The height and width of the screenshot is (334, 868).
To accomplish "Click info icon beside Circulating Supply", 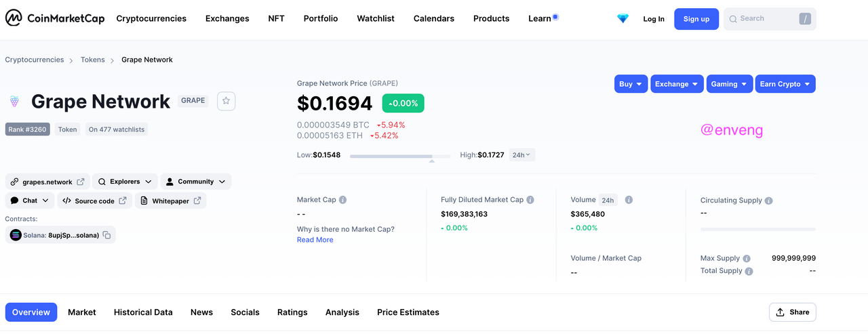I will pos(769,201).
